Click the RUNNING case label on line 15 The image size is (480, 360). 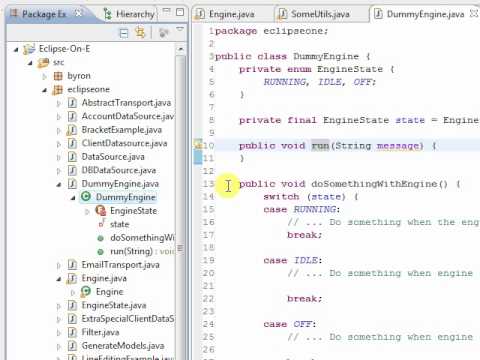(315, 210)
